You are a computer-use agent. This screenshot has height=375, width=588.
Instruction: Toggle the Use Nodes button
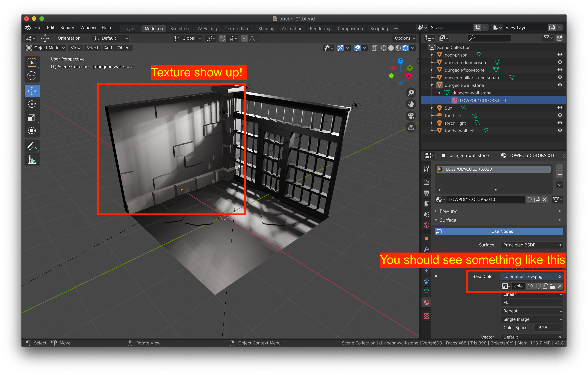[499, 231]
